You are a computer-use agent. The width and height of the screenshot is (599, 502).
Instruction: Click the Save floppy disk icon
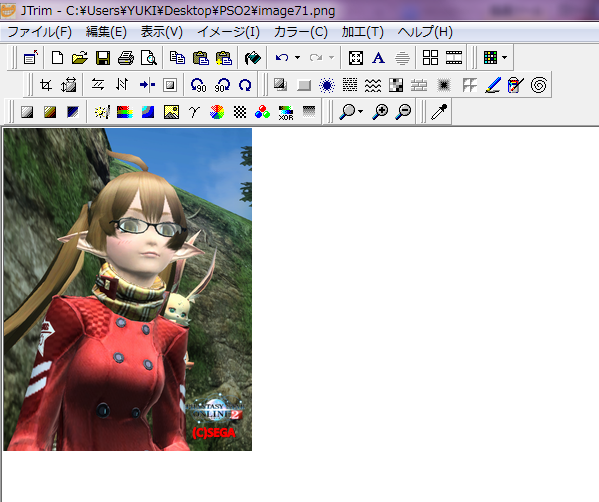[103, 58]
